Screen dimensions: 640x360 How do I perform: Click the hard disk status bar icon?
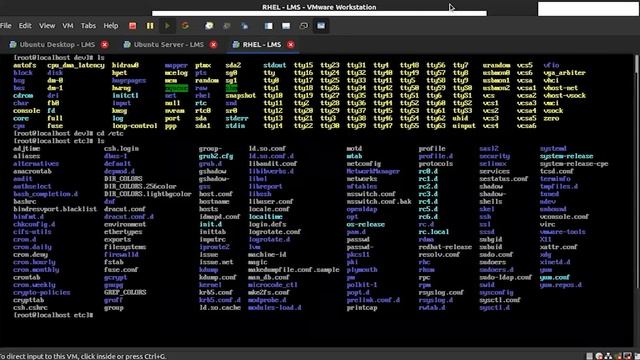click(589, 356)
